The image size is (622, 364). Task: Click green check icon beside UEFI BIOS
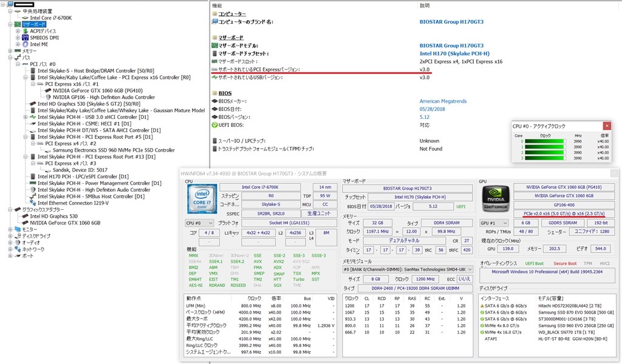214,125
